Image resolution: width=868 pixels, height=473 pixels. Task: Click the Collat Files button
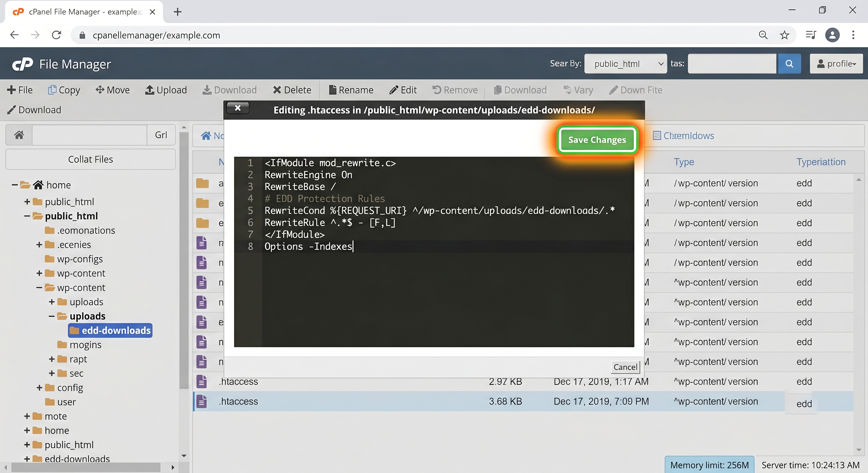click(x=91, y=159)
